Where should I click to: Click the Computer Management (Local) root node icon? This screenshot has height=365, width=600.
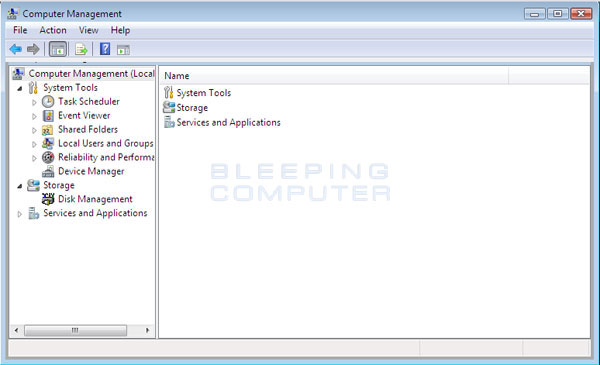[x=18, y=73]
